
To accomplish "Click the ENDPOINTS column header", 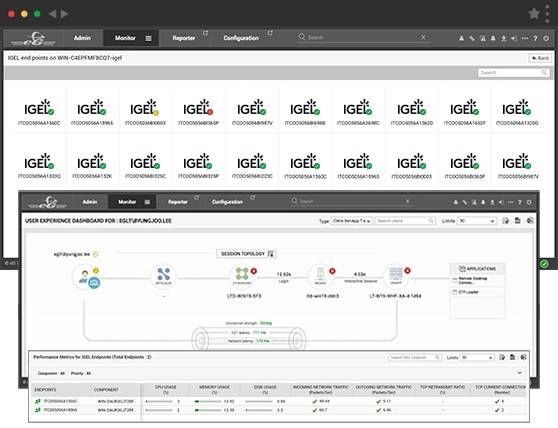I will pos(45,390).
